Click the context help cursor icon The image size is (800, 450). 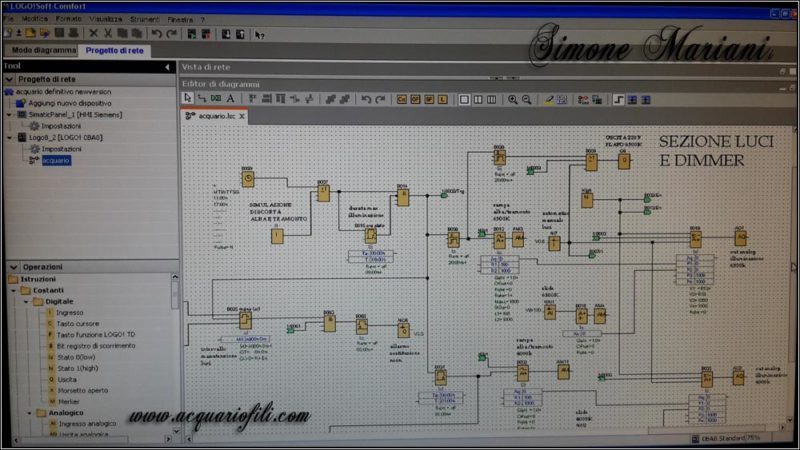pos(259,33)
